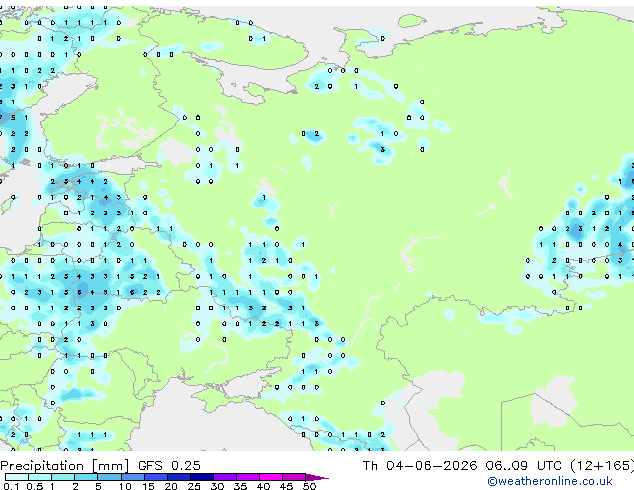
Task: Click the '(12+165)' forecast run label
Action: [x=602, y=466]
